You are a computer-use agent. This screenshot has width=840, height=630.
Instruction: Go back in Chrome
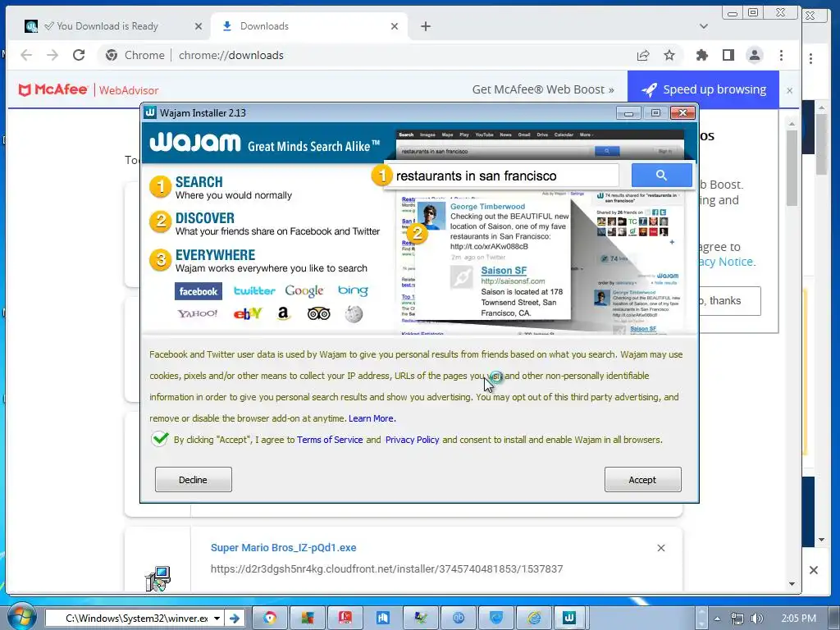[26, 55]
